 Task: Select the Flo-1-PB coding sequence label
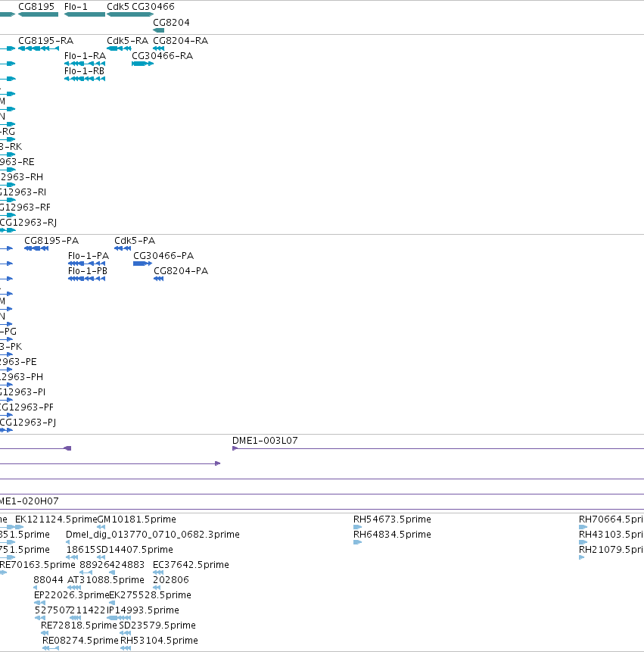coord(88,271)
